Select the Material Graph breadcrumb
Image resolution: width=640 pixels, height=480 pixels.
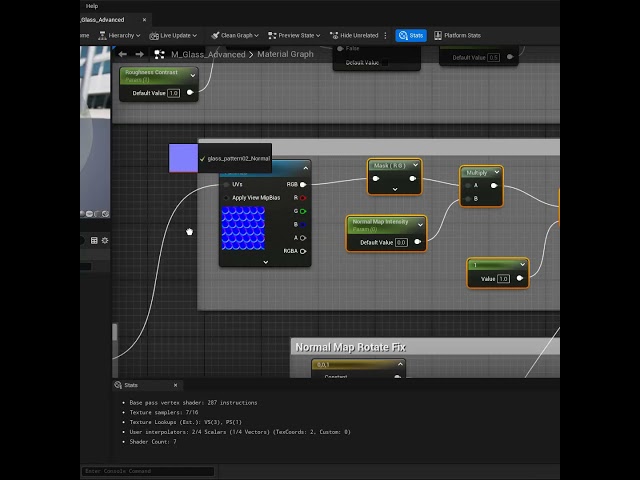tap(285, 54)
